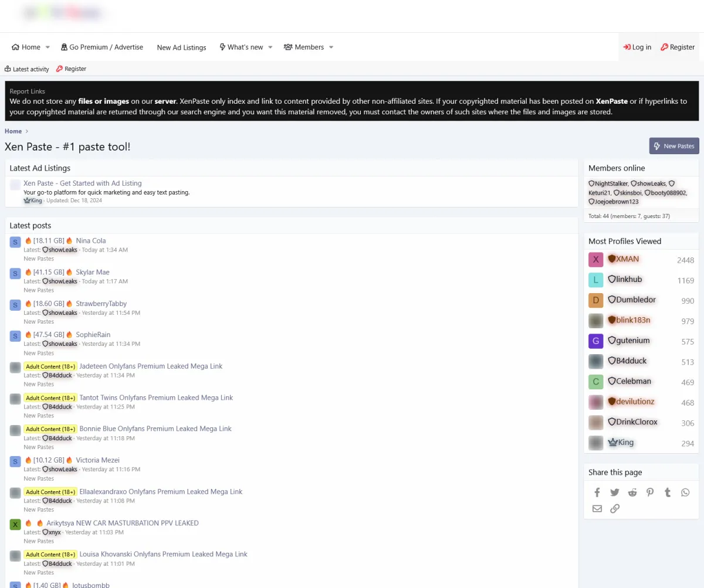Open Xen Paste Get Started ad listing
This screenshot has width=704, height=588.
coord(82,183)
